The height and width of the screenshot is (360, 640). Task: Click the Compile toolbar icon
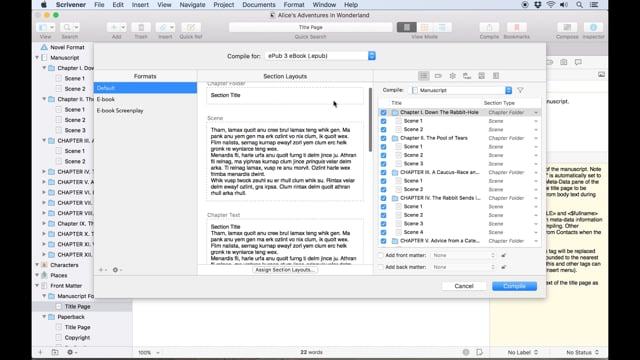[489, 27]
